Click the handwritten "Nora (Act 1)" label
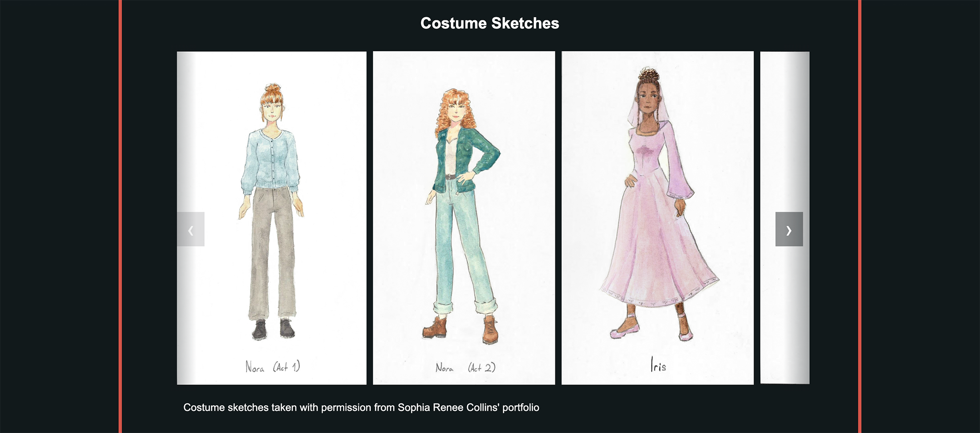This screenshot has width=980, height=433. click(272, 367)
